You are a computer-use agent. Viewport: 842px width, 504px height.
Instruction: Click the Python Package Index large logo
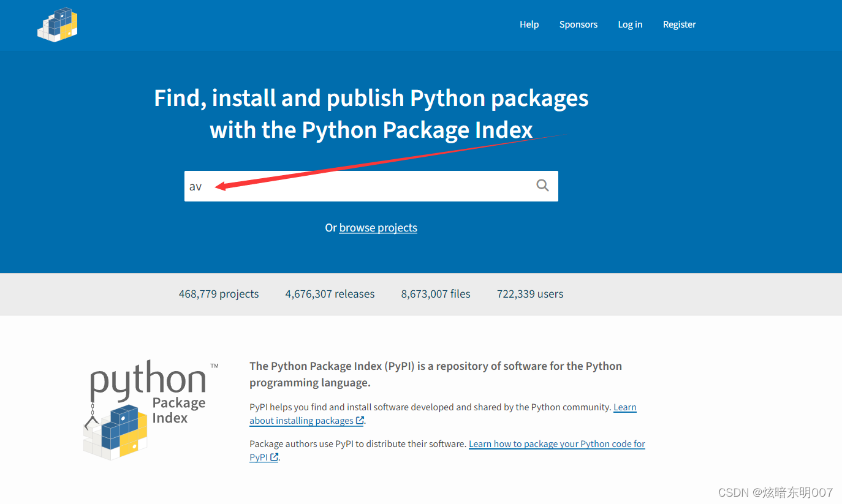151,409
